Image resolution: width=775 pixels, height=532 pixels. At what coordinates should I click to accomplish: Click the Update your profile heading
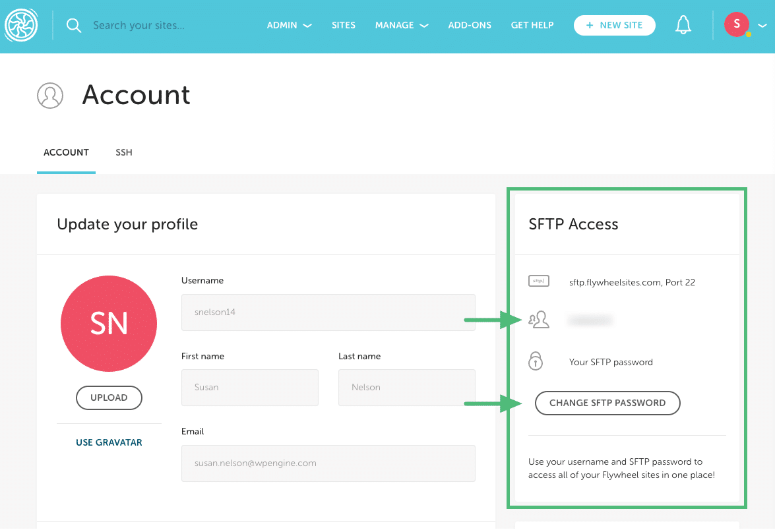127,224
